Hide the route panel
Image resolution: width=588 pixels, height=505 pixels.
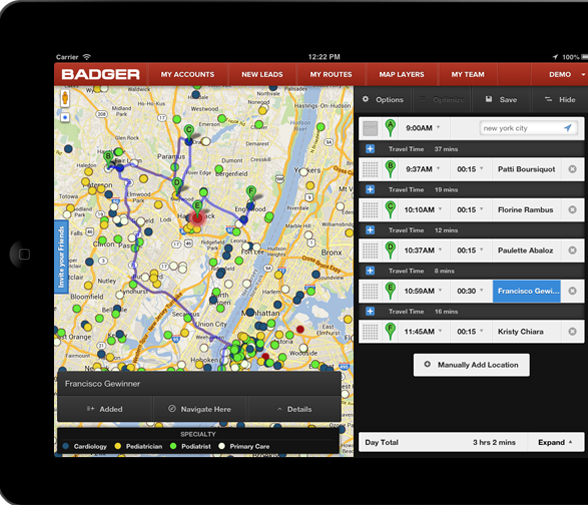pos(560,99)
